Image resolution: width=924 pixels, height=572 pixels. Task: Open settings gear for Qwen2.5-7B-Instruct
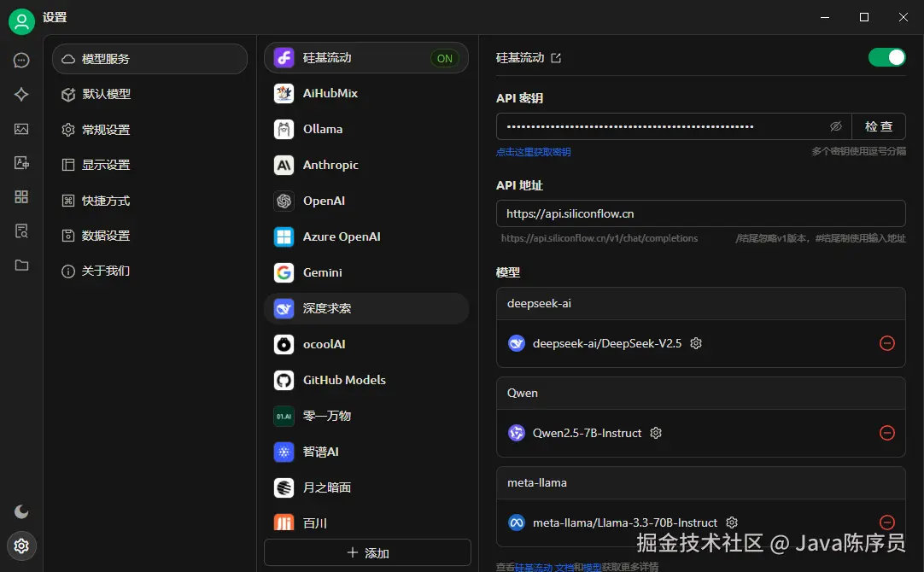pyautogui.click(x=656, y=433)
